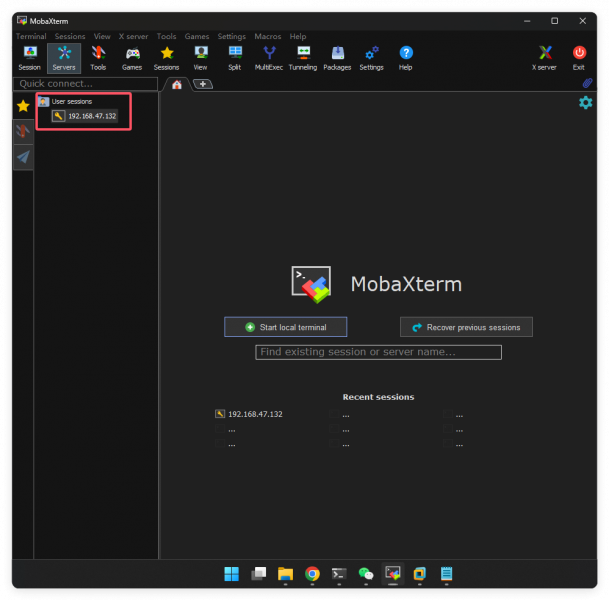609x600 pixels.
Task: Open the Macros menu
Action: (268, 36)
